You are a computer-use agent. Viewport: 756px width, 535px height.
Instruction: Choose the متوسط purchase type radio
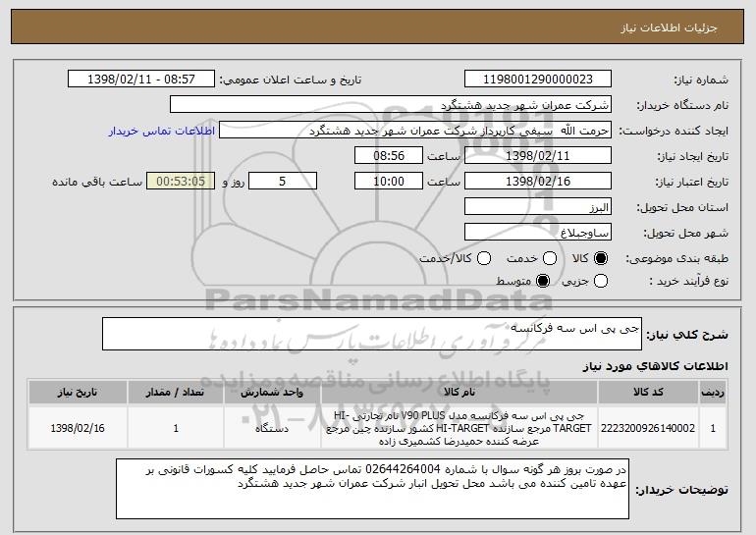(543, 281)
